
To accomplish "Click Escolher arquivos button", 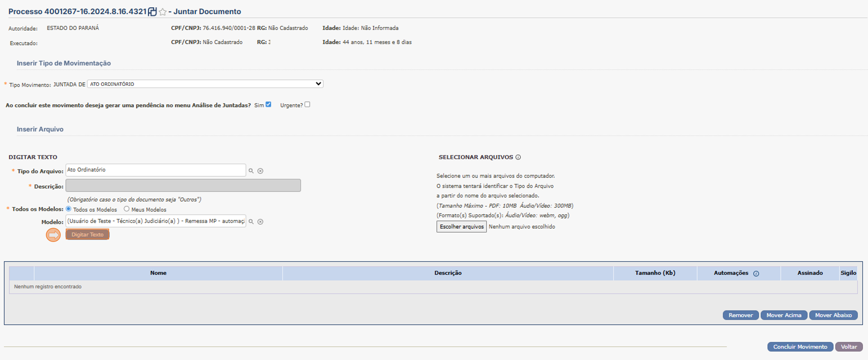I will pyautogui.click(x=461, y=226).
